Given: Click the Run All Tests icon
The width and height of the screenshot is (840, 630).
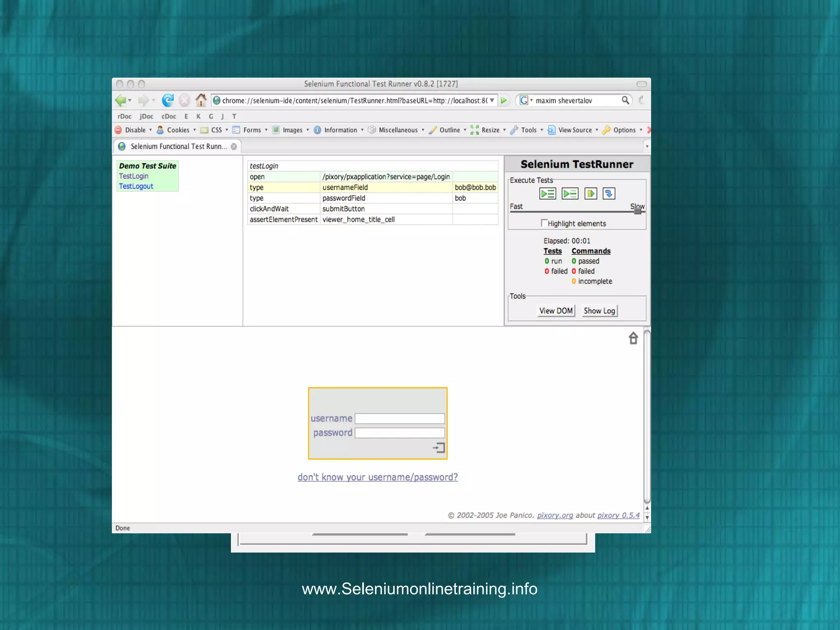Looking at the screenshot, I should [x=548, y=194].
